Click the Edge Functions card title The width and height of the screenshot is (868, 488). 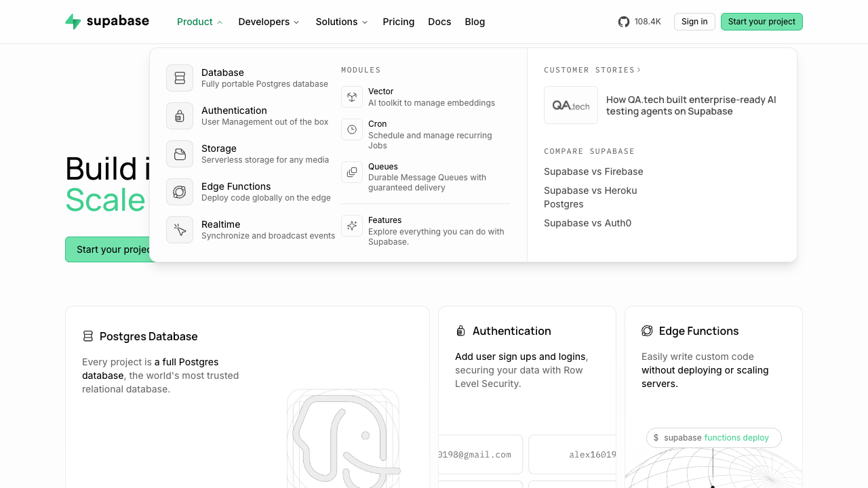tap(698, 331)
